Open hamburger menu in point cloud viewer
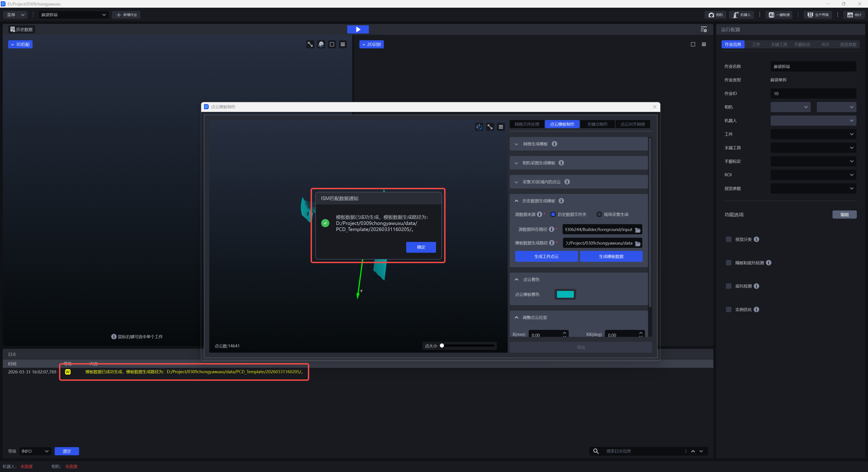The width and height of the screenshot is (868, 472). click(501, 127)
